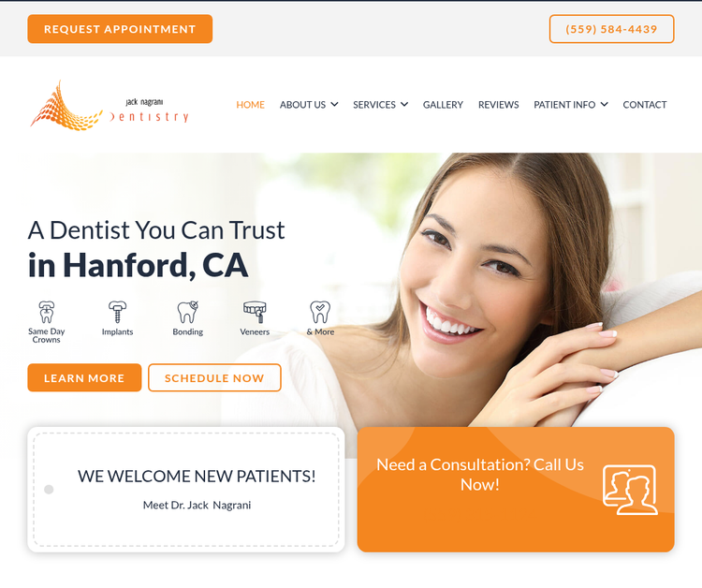Click the Jack Nagrani Dentistry logo
Image resolution: width=702 pixels, height=588 pixels.
pos(110,106)
